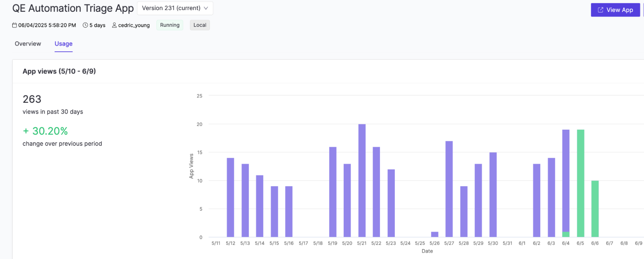Screen dimensions: 644x259
Task: Click the 5/28 bar in the chart
Action: 464,212
